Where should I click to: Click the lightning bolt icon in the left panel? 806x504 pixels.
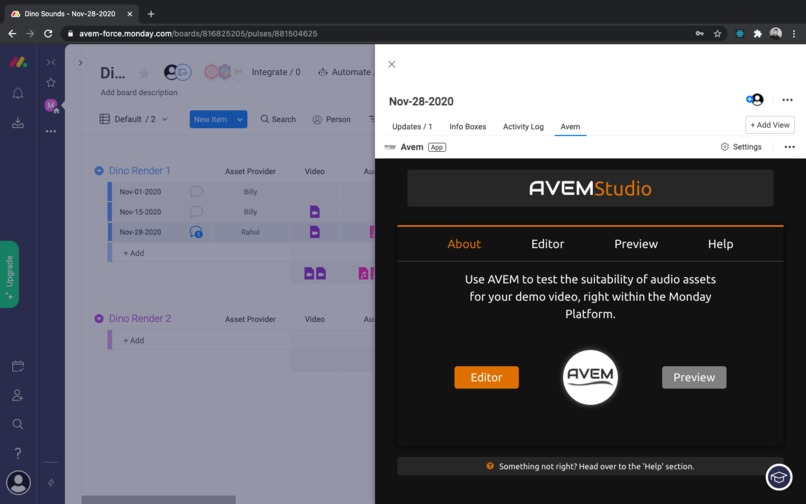pos(51,482)
